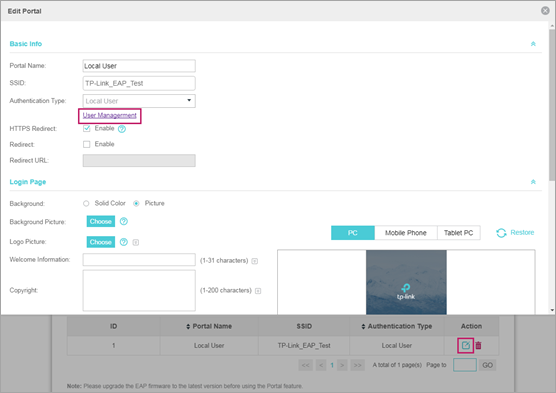The image size is (556, 393).
Task: Go to next page button
Action: pos(342,365)
